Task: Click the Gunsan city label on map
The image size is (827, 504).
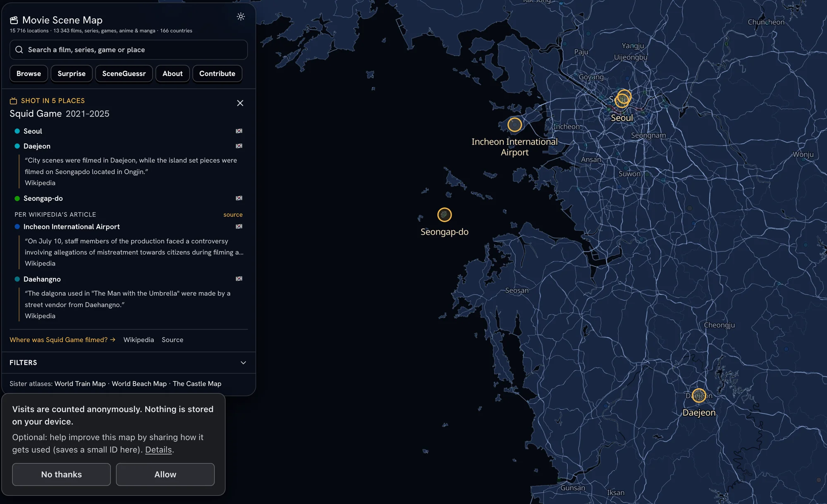Action: point(573,487)
